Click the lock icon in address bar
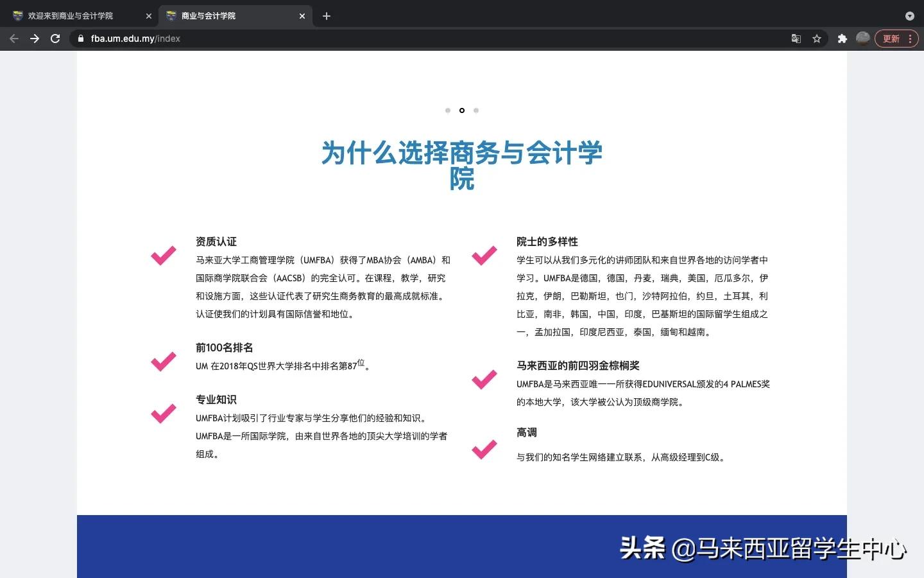 click(80, 39)
